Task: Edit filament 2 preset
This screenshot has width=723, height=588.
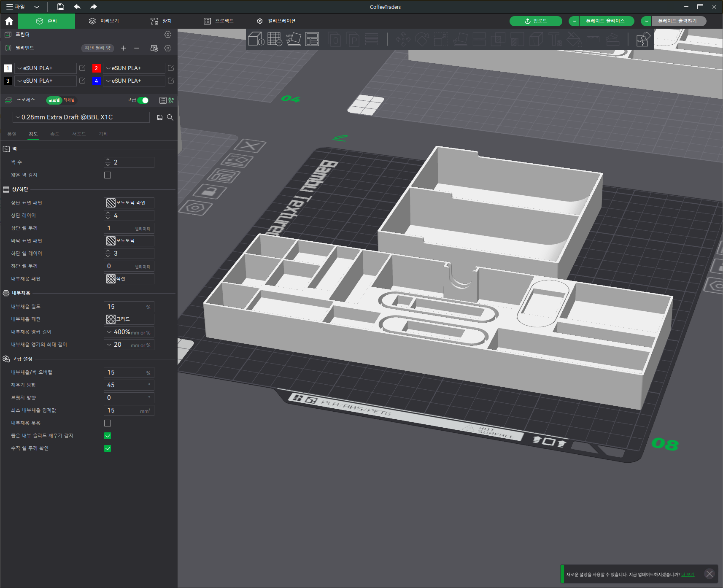Action: tap(171, 68)
